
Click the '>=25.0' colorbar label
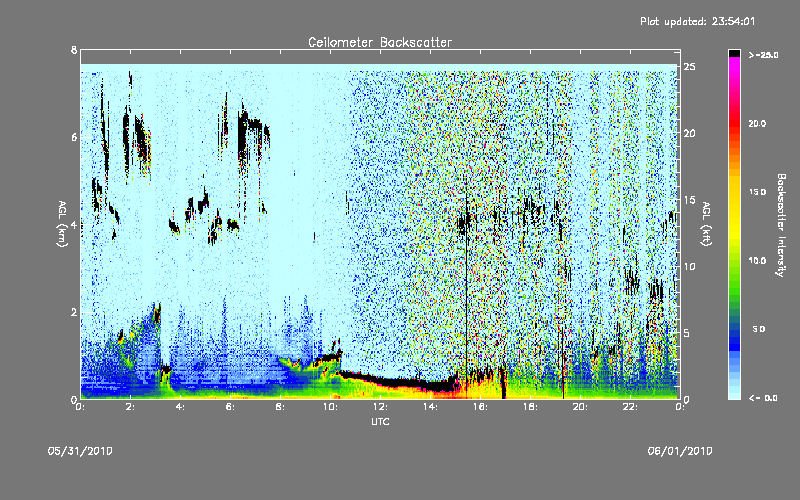coord(763,55)
